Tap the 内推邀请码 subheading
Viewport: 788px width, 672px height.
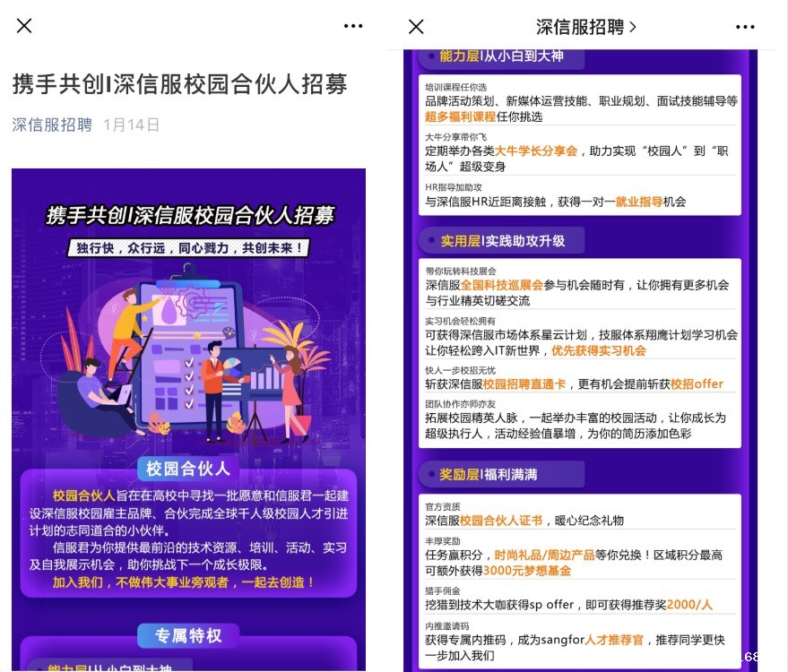(x=446, y=625)
